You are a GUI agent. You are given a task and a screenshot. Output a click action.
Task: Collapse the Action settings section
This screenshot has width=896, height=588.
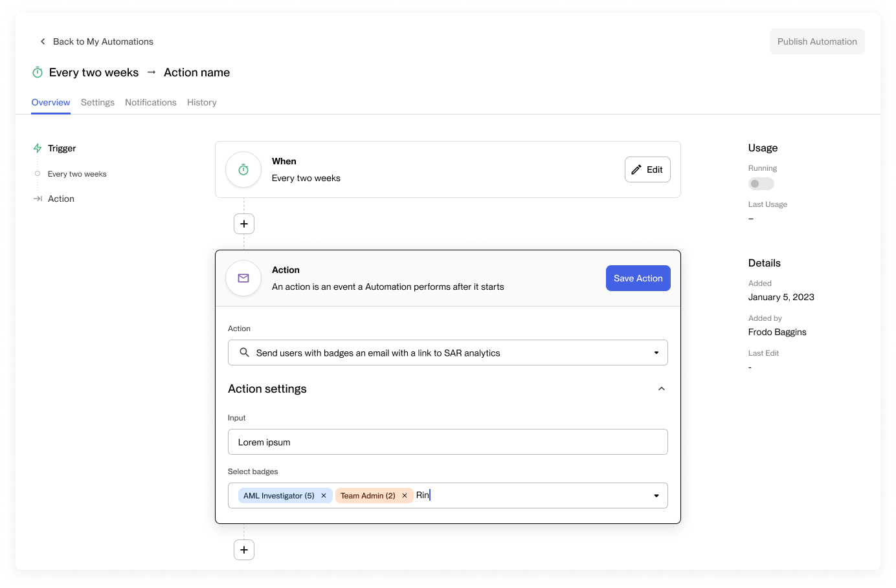point(661,389)
